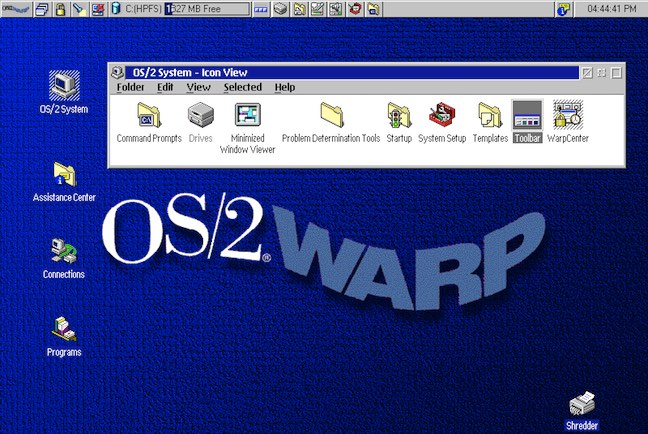Maximize the OS/2 System window

click(x=616, y=73)
